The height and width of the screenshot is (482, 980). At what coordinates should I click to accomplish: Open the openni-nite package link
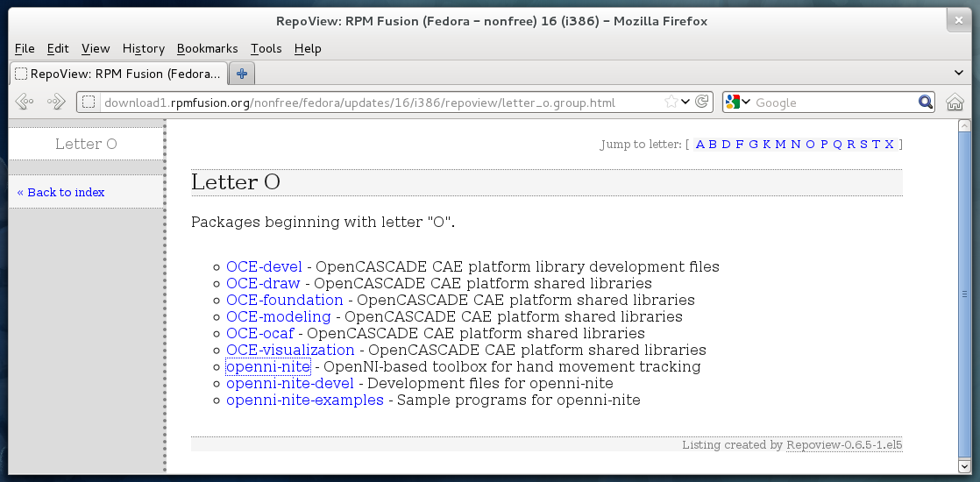tap(268, 366)
